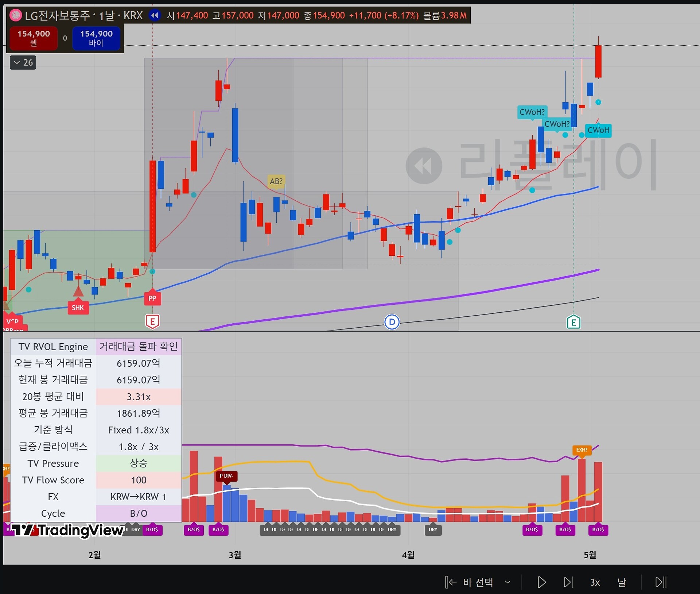700x594 pixels.
Task: Click the Cycle row label
Action: 53,513
